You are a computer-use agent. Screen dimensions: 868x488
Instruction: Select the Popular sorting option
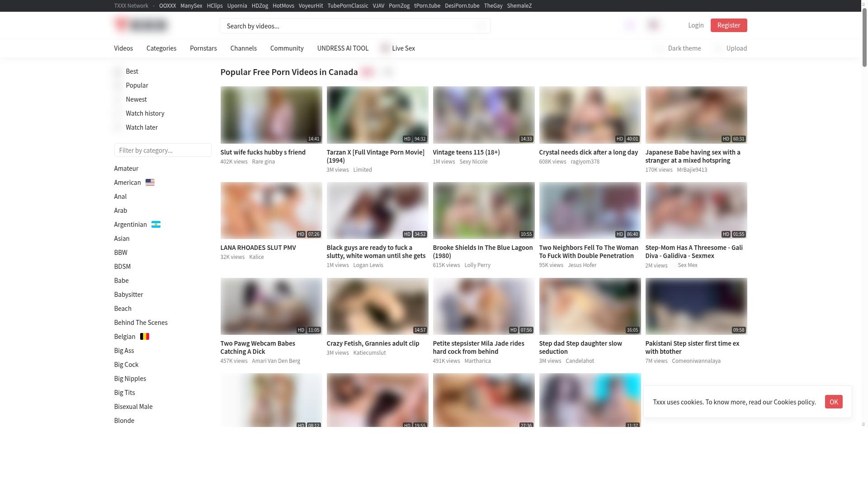(137, 85)
